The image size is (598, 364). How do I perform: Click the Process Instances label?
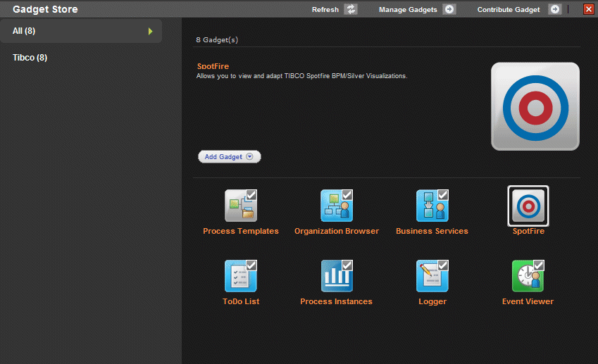336,301
